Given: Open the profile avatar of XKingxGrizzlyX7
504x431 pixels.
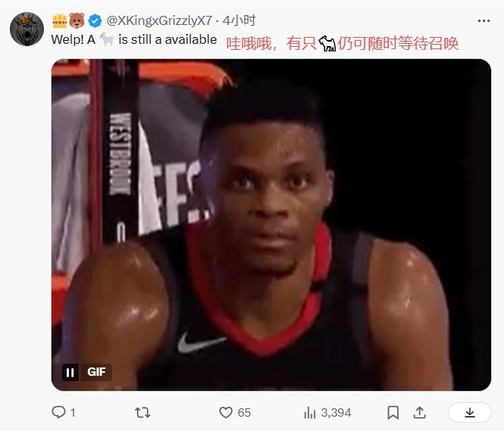Looking at the screenshot, I should [26, 29].
